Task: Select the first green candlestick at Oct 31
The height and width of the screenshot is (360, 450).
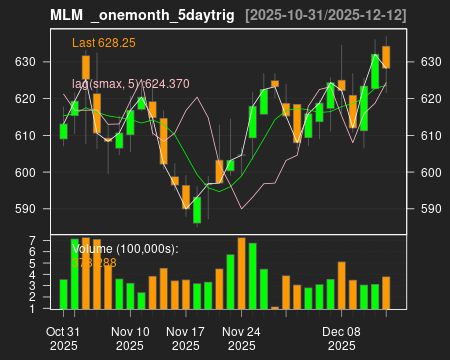Action: point(64,131)
